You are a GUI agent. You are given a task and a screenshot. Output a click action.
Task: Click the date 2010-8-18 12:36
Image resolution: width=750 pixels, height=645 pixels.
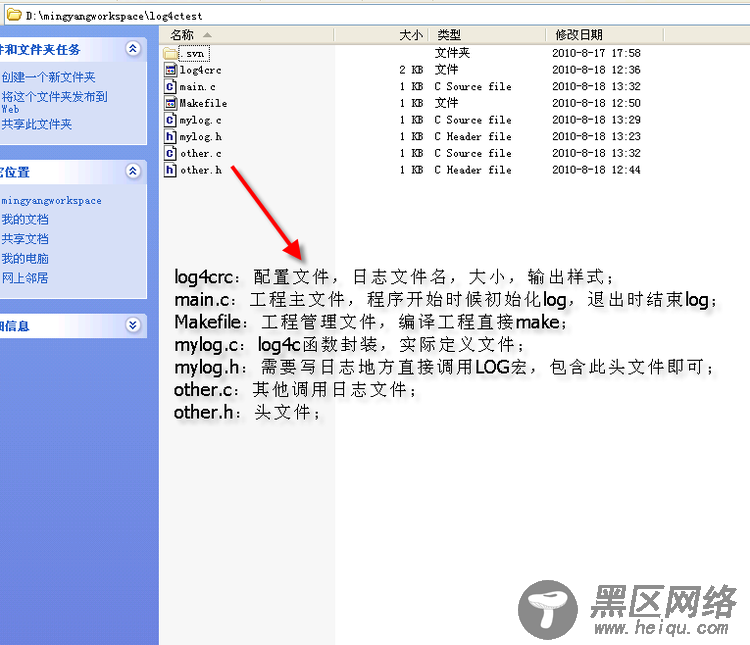tap(596, 70)
